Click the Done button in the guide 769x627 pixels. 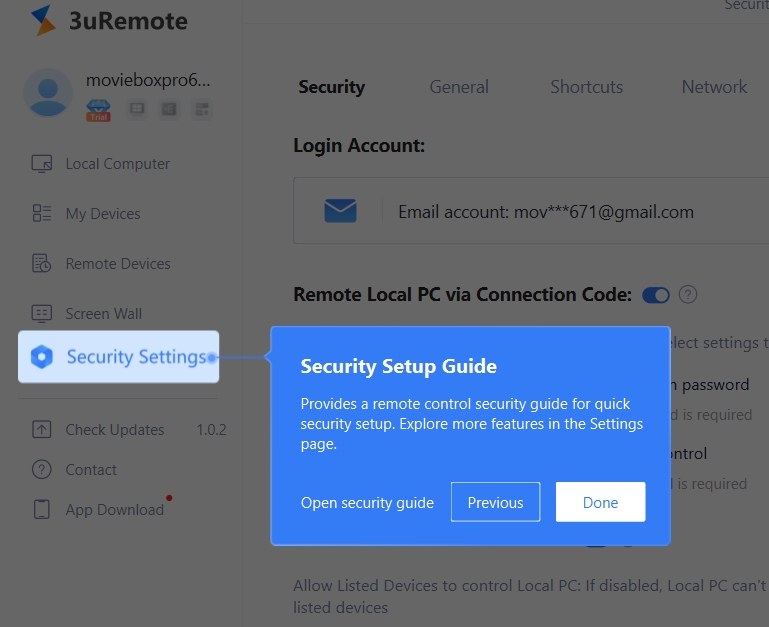600,502
